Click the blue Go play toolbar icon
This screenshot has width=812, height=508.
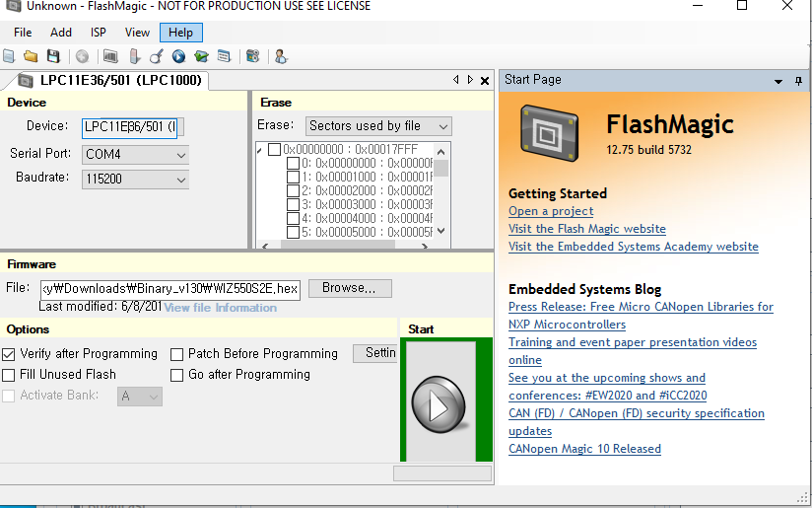tap(178, 56)
